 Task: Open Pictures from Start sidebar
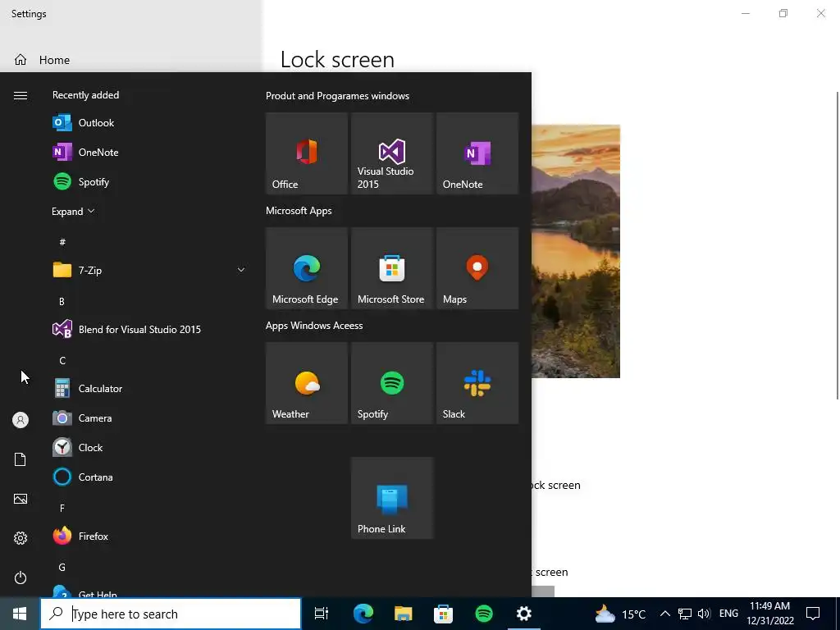click(x=21, y=499)
